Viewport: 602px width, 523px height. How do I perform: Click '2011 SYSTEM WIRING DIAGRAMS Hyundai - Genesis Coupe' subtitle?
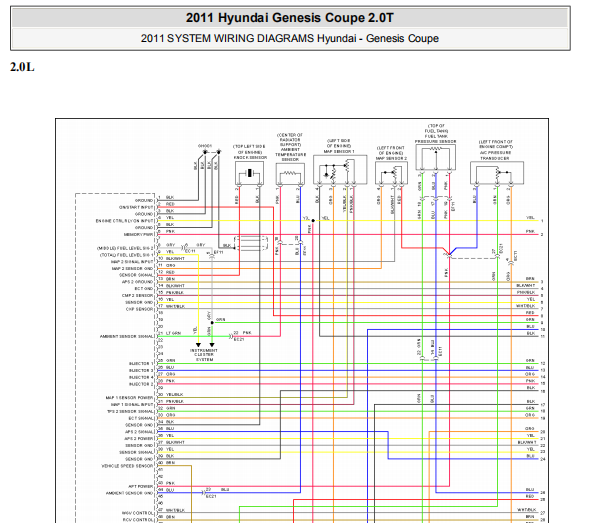click(290, 38)
